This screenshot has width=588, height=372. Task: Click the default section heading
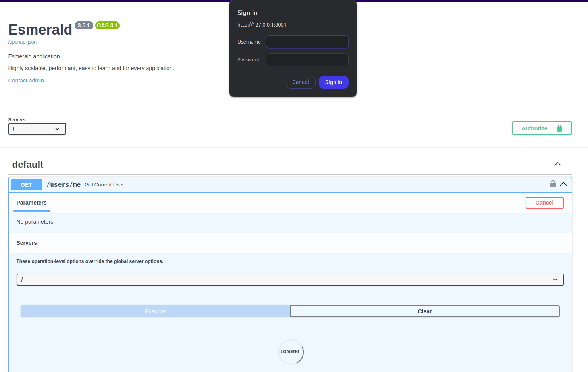point(28,165)
